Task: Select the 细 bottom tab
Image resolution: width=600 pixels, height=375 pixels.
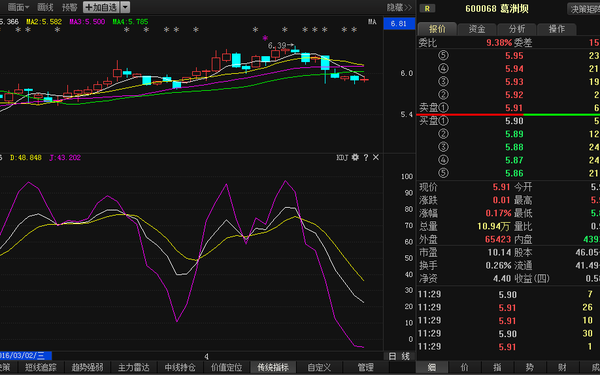Action: [432, 367]
